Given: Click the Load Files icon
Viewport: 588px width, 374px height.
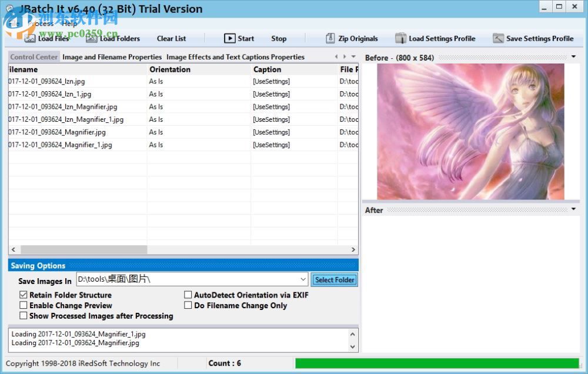Looking at the screenshot, I should (31, 38).
